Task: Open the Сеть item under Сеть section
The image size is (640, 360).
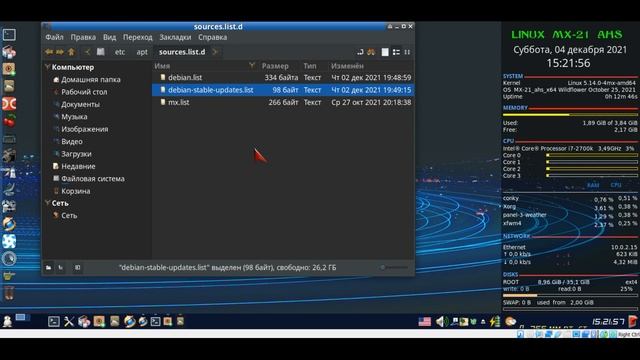Action: (69, 216)
